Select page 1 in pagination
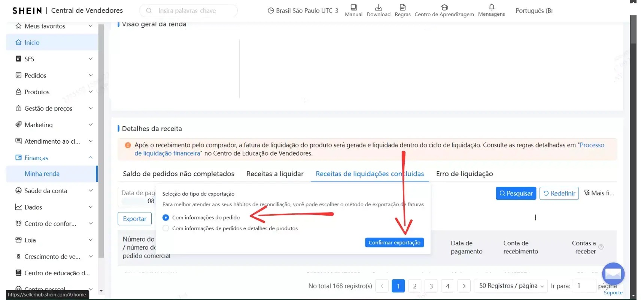 click(398, 286)
